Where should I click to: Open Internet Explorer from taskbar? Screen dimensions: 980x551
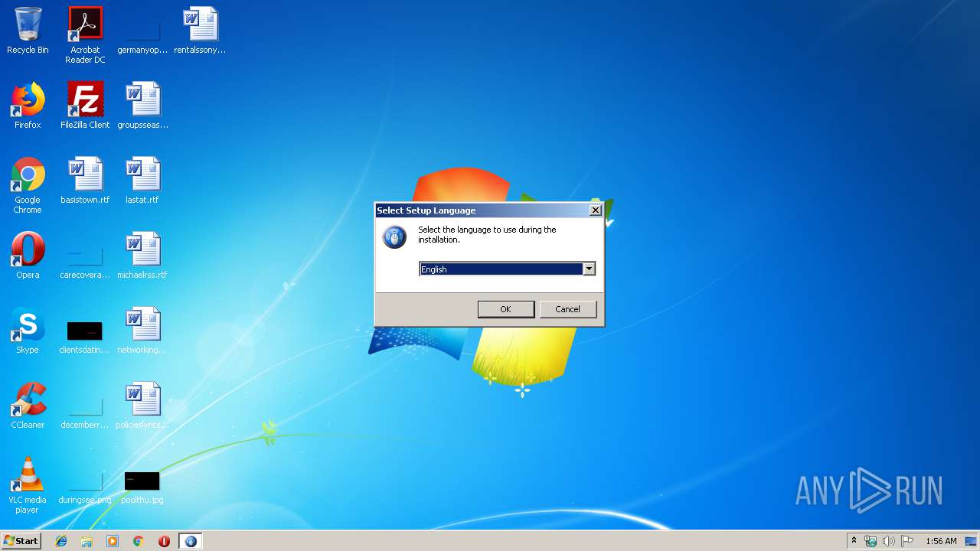pyautogui.click(x=61, y=541)
